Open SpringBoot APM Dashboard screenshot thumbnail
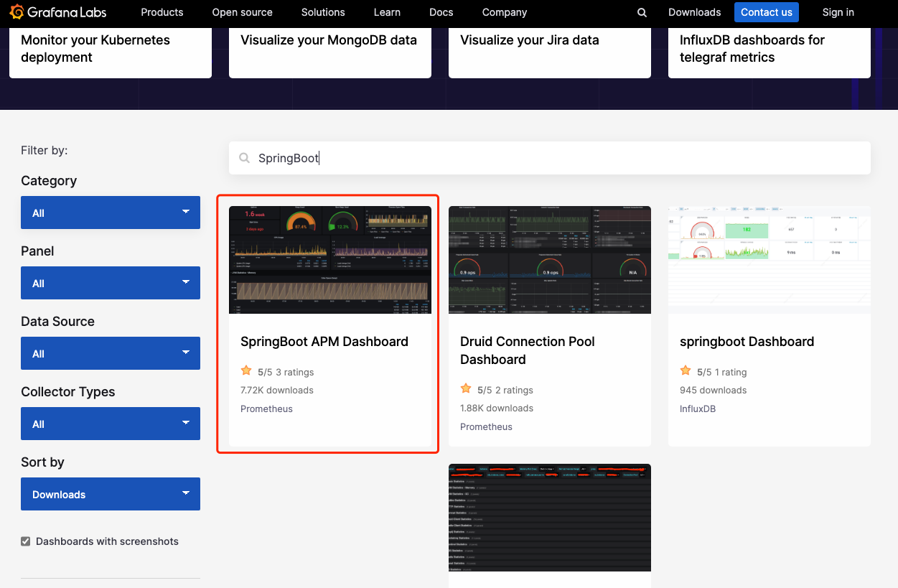The height and width of the screenshot is (588, 898). click(330, 260)
